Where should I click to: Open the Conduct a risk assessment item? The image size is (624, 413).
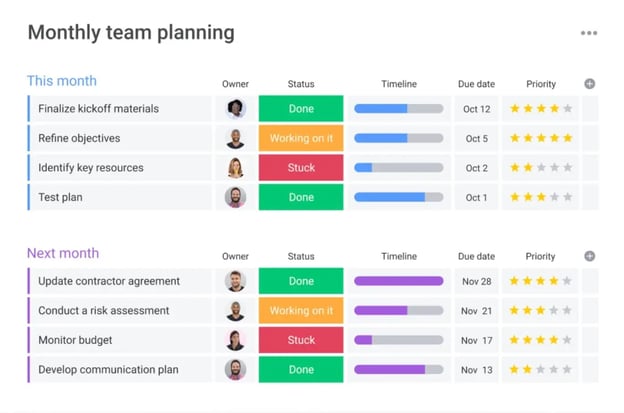[104, 311]
